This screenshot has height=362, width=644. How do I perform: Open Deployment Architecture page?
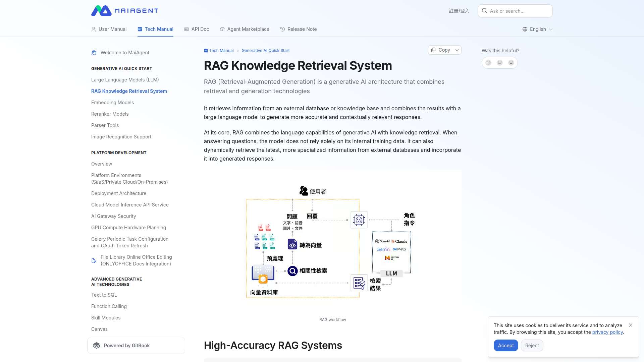click(x=119, y=193)
